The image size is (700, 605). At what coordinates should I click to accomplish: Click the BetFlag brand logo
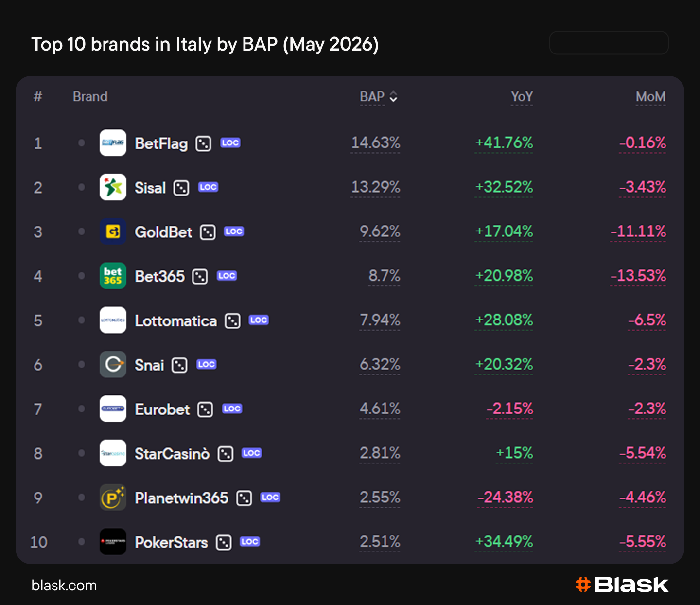pyautogui.click(x=113, y=143)
